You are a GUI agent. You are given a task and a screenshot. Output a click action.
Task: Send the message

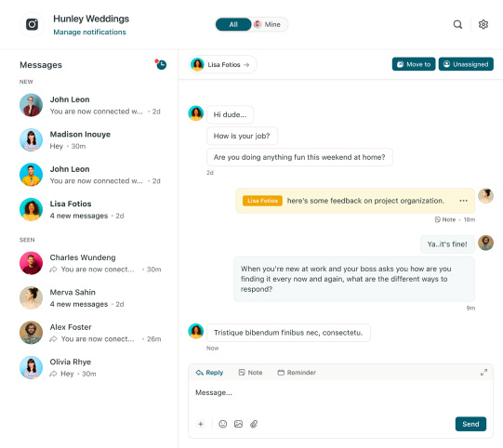(470, 424)
